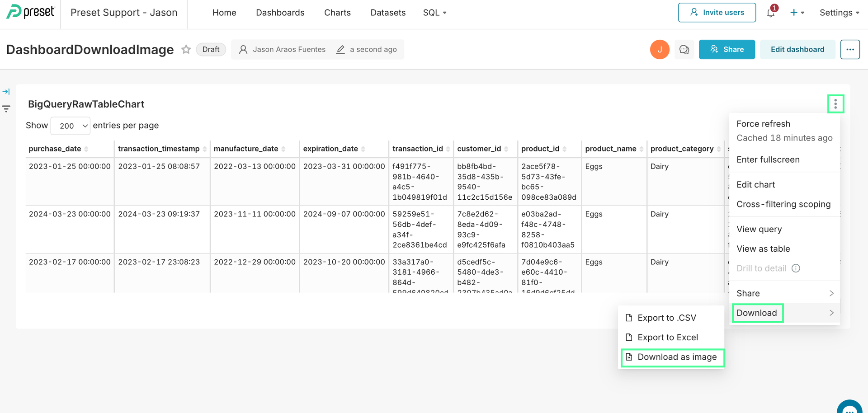Image resolution: width=868 pixels, height=413 pixels.
Task: Choose Export to .CSV
Action: 671,318
